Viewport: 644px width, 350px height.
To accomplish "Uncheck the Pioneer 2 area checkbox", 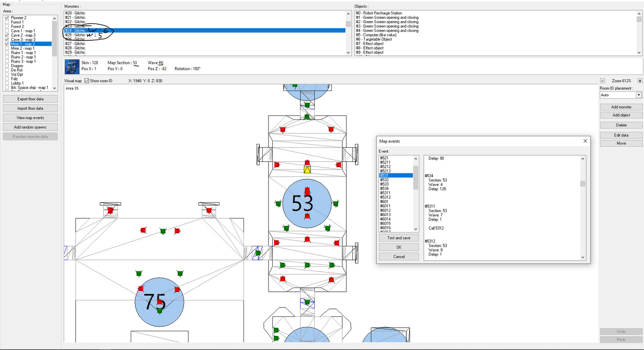I will tap(7, 17).
